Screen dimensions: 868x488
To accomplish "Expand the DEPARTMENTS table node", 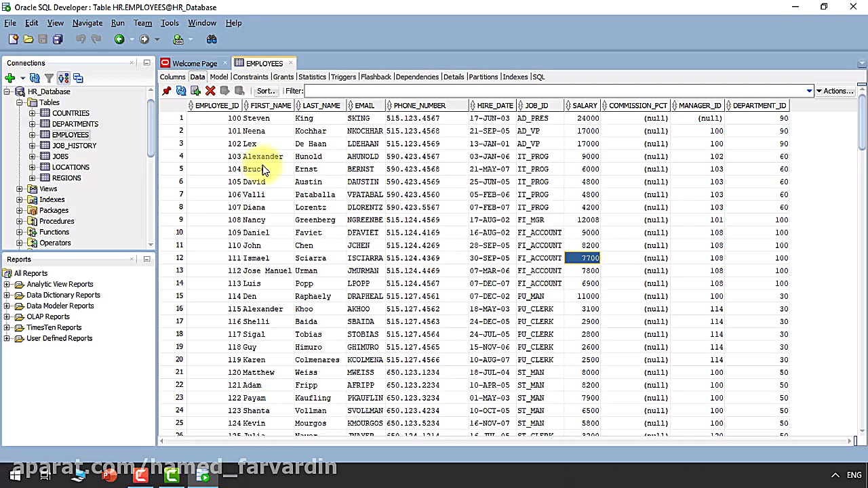I will click(32, 124).
